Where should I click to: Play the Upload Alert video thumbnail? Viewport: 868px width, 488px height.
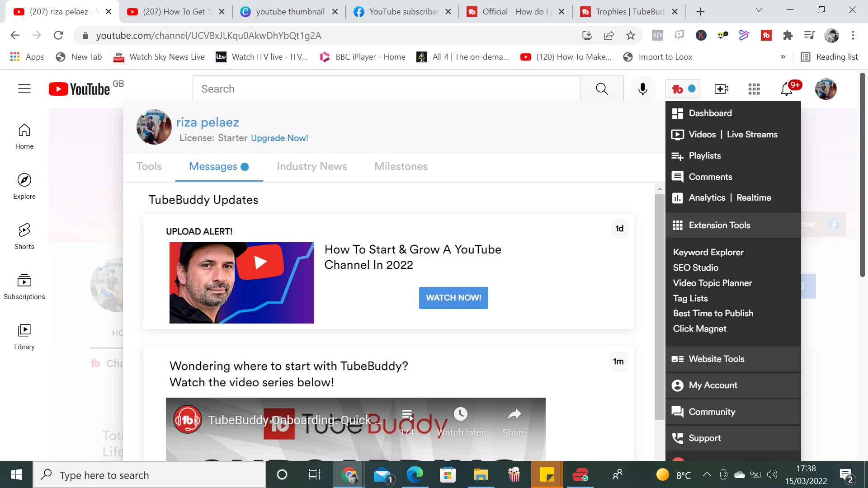coord(241,283)
